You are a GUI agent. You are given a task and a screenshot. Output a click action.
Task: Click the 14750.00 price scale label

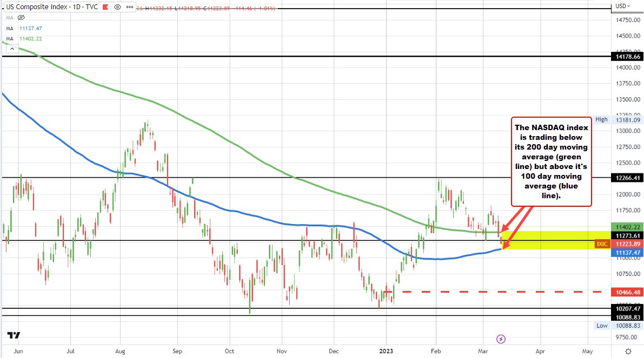[628, 20]
